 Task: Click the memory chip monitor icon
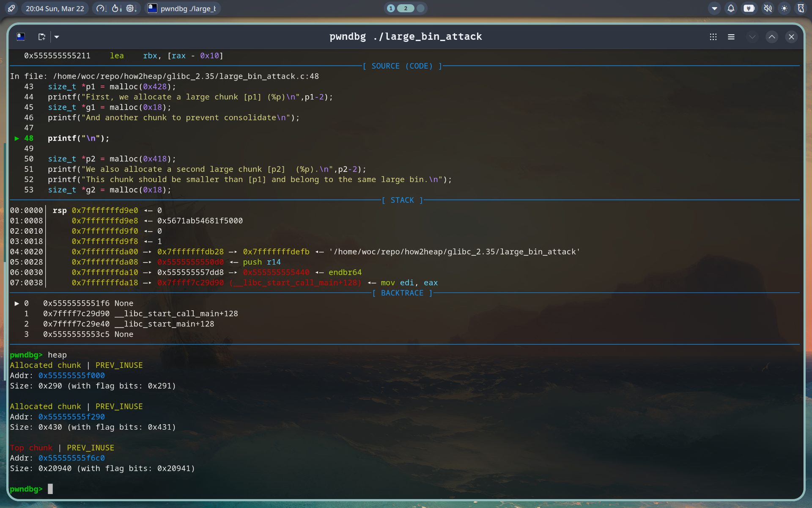(131, 8)
